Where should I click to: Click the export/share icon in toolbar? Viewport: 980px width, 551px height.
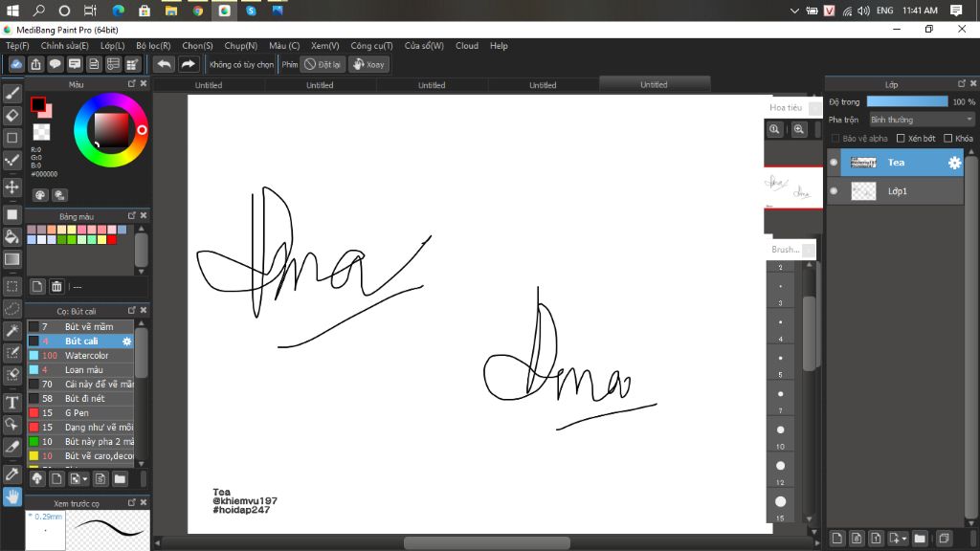pos(35,64)
